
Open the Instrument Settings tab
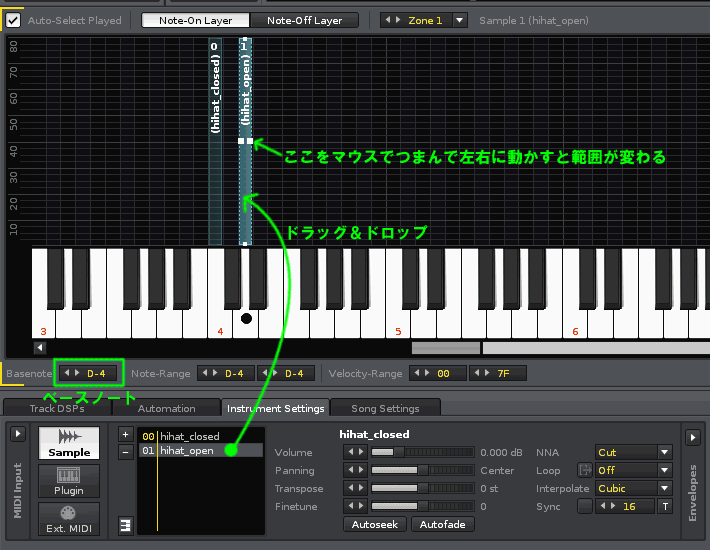tap(275, 408)
